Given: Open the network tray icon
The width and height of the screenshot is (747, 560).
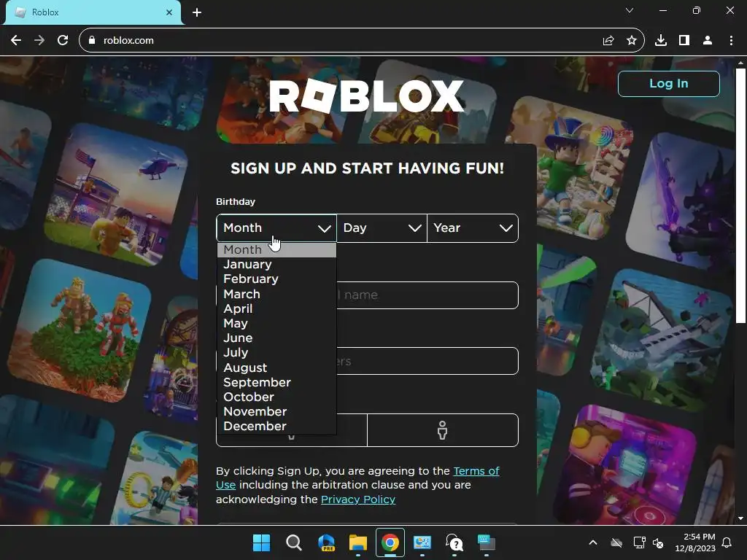Looking at the screenshot, I should tap(639, 542).
